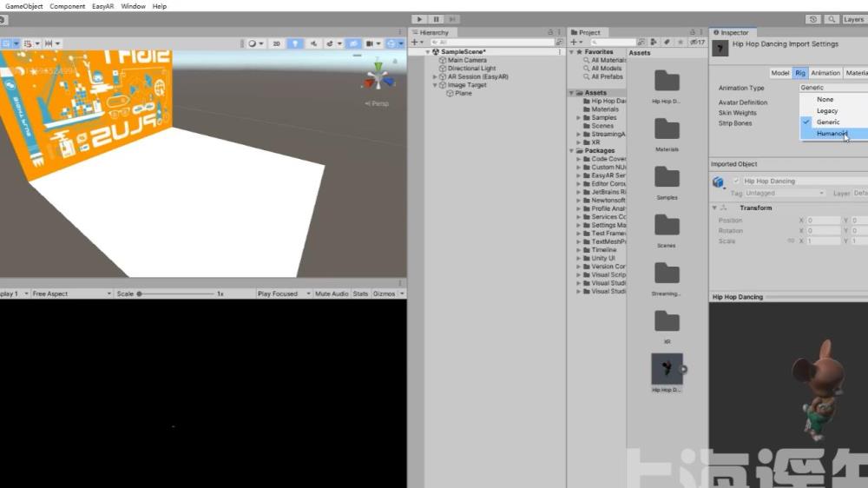Viewport: 868px width, 488px height.
Task: Click the Project panel lock icon
Action: point(692,32)
